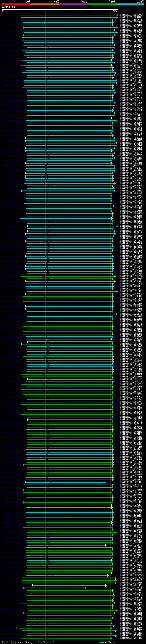Select label UniRef100_B9N1L1
Screen dimensions: 146x644
click(x=131, y=67)
